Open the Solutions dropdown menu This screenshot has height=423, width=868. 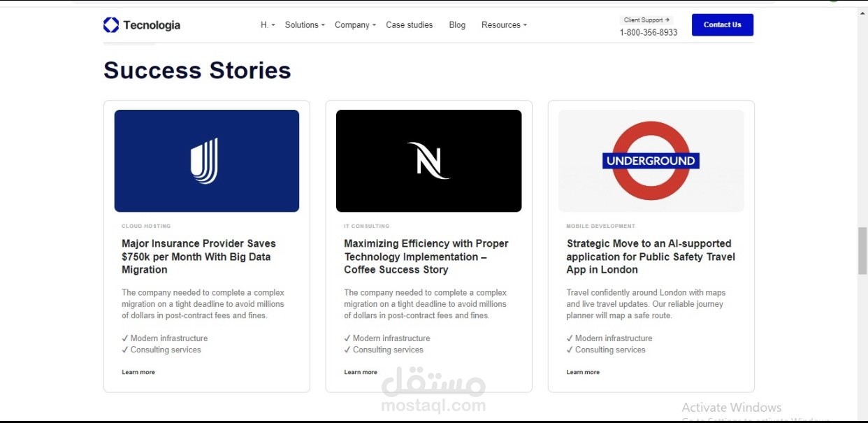click(305, 25)
